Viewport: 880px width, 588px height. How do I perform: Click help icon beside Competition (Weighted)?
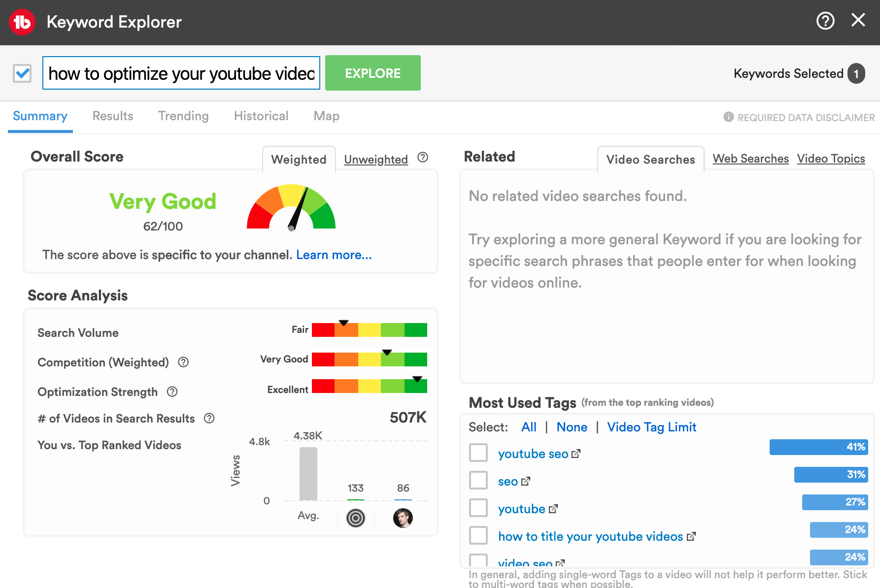coord(183,362)
